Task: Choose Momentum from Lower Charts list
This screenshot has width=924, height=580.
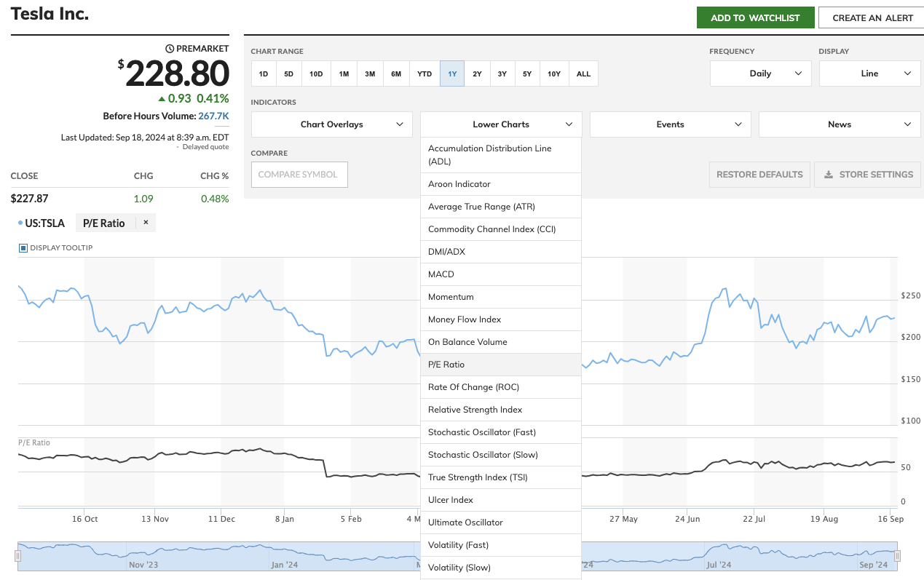Action: pos(501,297)
